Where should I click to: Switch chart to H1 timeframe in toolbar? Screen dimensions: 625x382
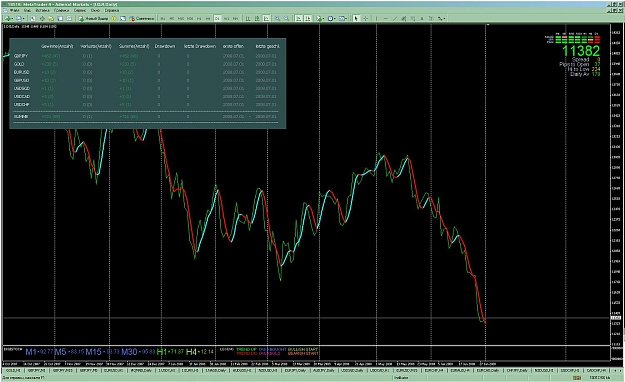point(199,18)
